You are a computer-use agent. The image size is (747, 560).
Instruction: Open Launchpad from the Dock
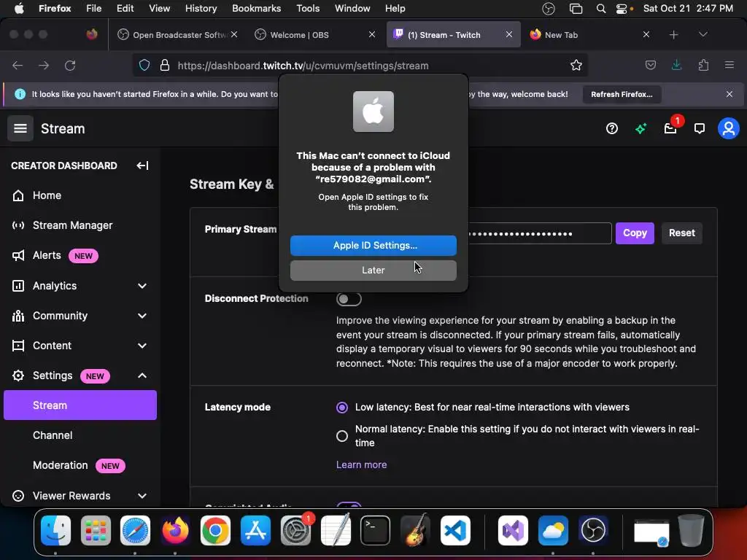96,530
